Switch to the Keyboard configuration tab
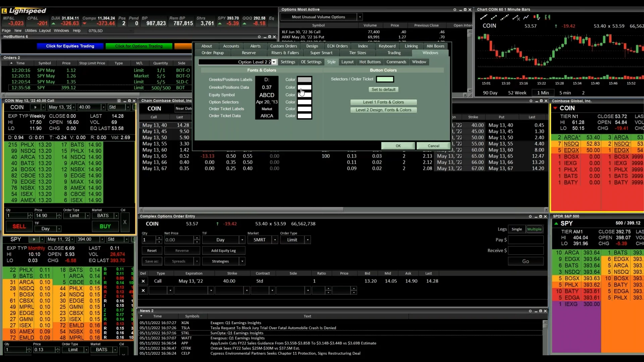Screen dimensions: 644x362 [387, 46]
